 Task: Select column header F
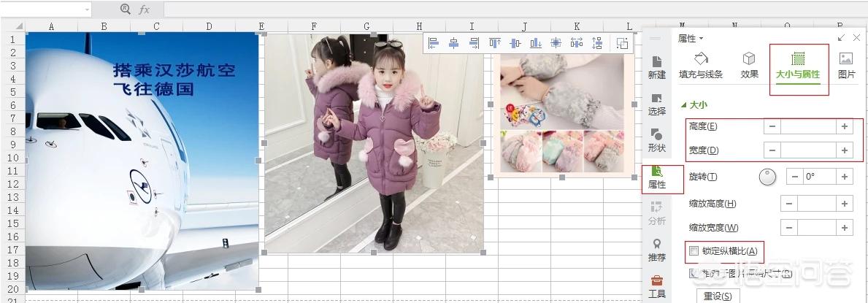(314, 26)
